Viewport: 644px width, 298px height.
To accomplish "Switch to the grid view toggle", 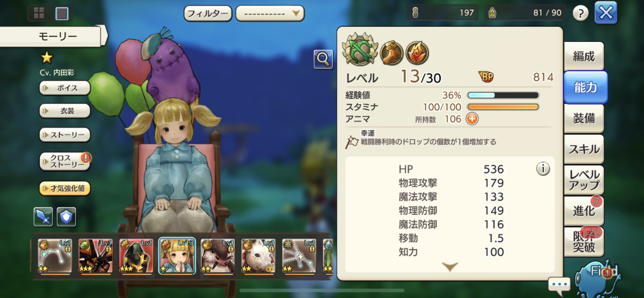I will [39, 13].
